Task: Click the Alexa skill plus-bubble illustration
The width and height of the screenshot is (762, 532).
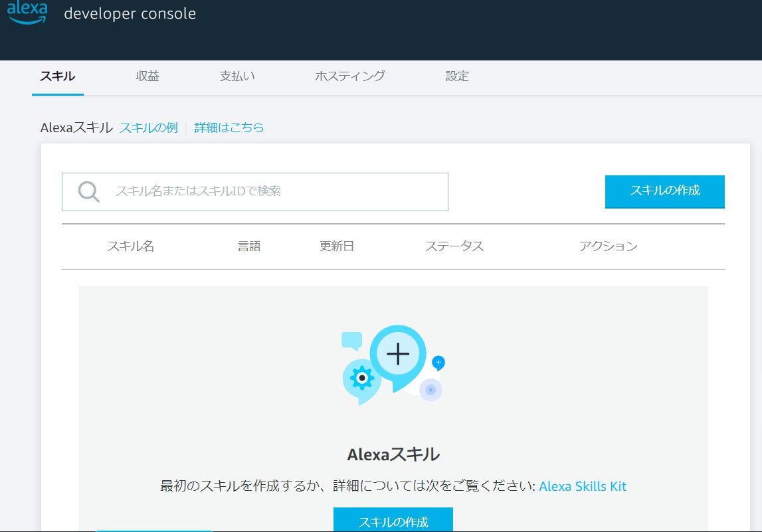Action: [x=393, y=365]
